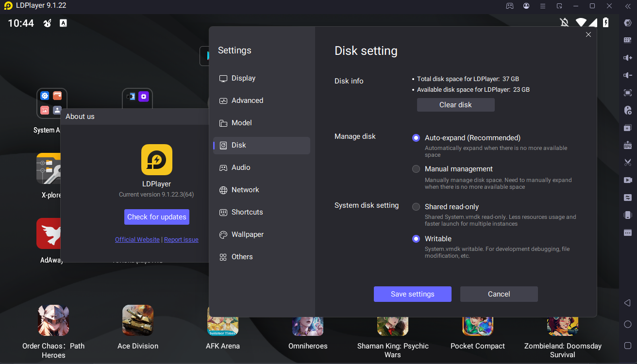Collapse the sidebar with double-chevron icon
Viewport: 637px width, 364px height.
(627, 6)
